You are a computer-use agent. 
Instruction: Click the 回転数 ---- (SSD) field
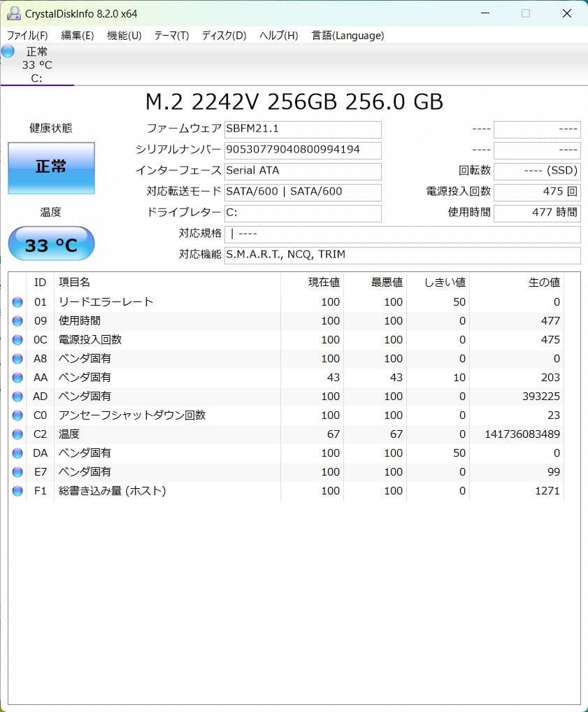(x=537, y=171)
